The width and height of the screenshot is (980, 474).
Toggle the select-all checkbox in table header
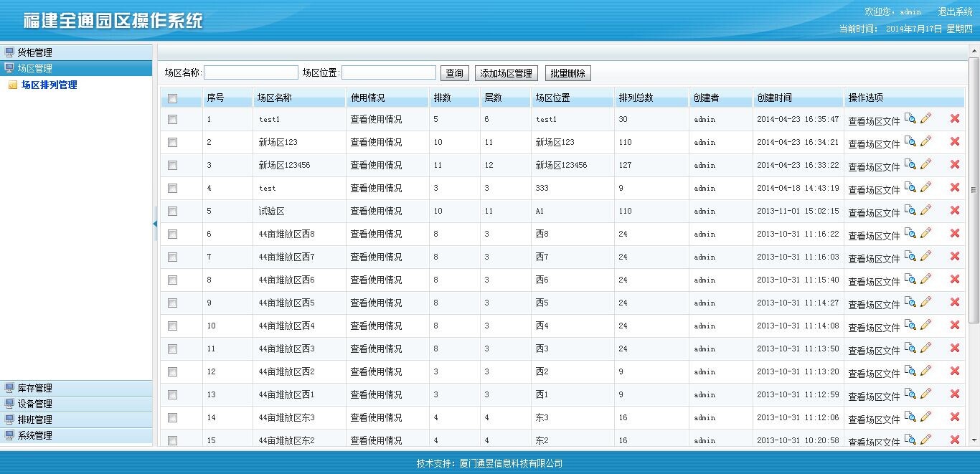[x=172, y=99]
